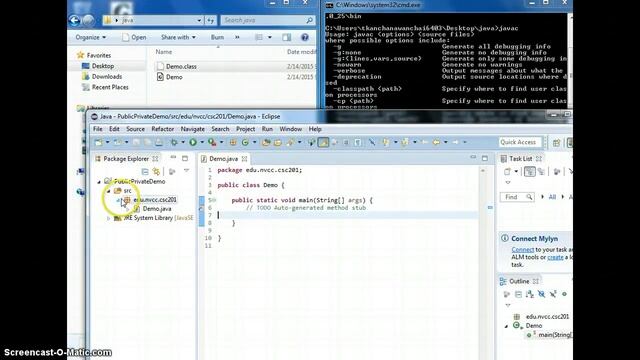Click Focus on Active Task icon in Outline
Image resolution: width=640 pixels, height=360 pixels.
pos(507,294)
